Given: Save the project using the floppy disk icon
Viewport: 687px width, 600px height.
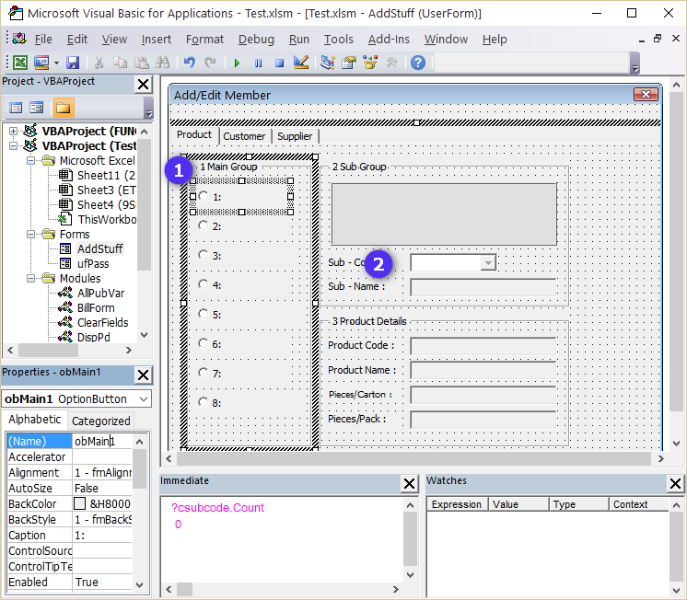Looking at the screenshot, I should [x=73, y=62].
